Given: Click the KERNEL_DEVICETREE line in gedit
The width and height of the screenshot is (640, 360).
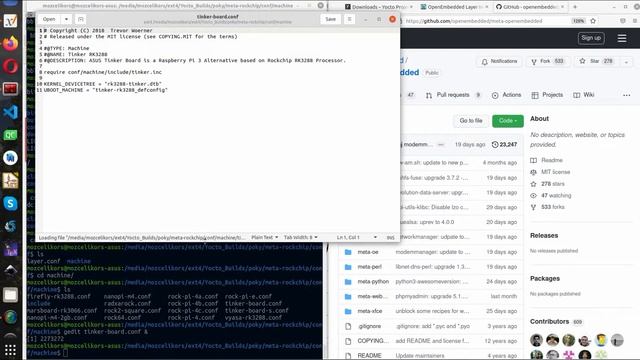Looking at the screenshot, I should (x=102, y=84).
